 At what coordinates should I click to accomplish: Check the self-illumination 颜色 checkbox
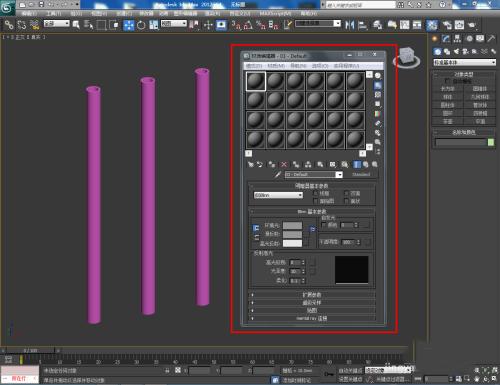323,225
